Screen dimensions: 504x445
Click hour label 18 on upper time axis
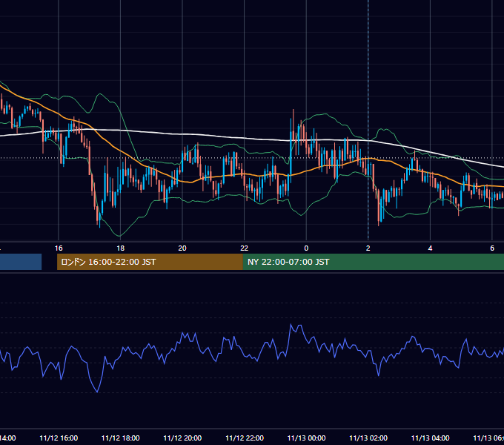(121, 248)
